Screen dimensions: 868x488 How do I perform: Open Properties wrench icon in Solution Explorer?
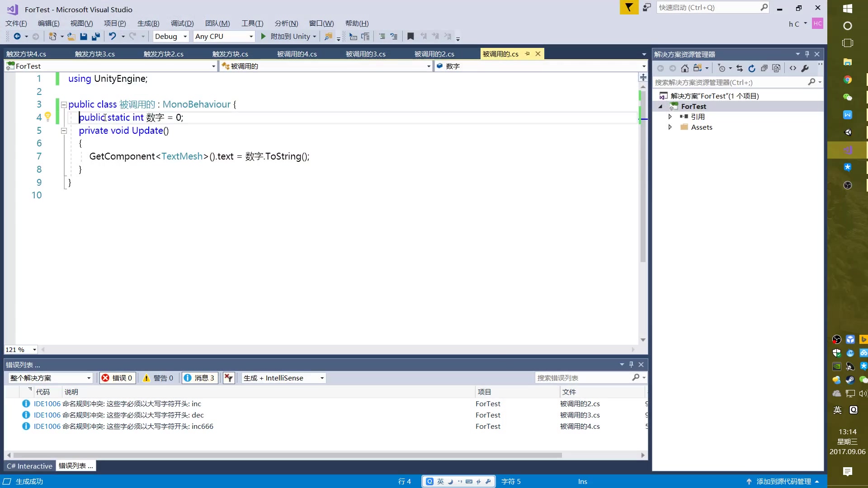805,68
